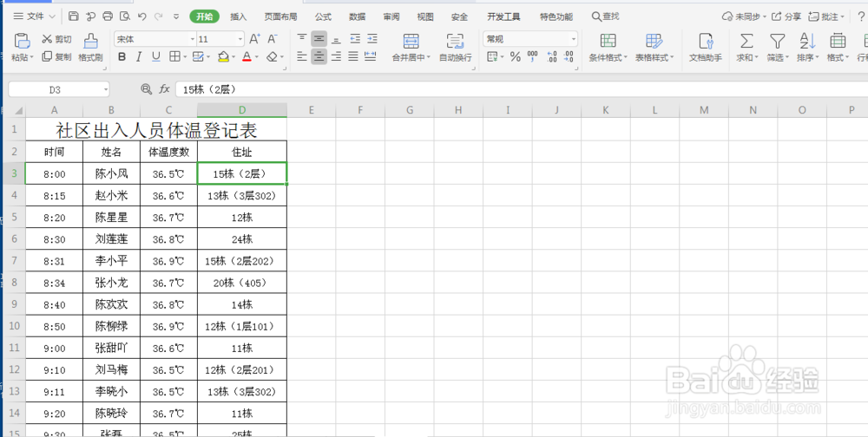Open the 审阅 Review tab
The height and width of the screenshot is (437, 868).
(x=391, y=16)
